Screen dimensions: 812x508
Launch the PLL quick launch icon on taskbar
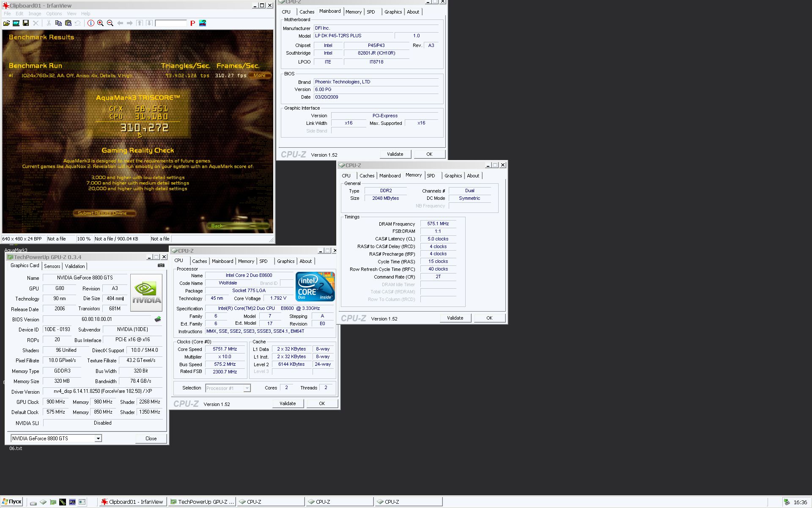72,502
